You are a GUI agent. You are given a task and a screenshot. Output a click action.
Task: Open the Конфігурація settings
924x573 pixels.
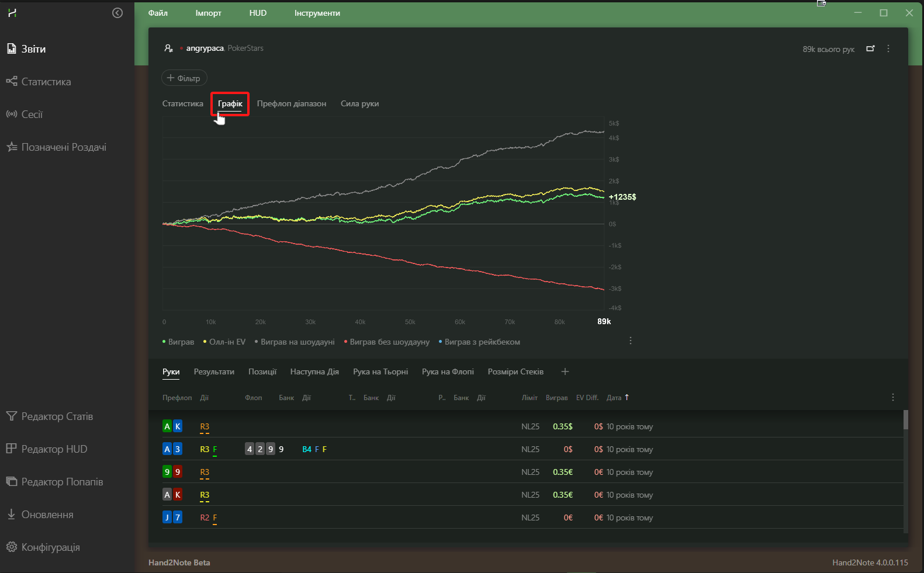[43, 547]
